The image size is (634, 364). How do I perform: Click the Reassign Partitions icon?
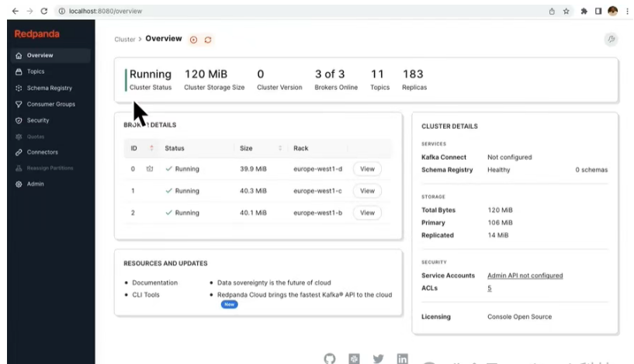coord(19,168)
